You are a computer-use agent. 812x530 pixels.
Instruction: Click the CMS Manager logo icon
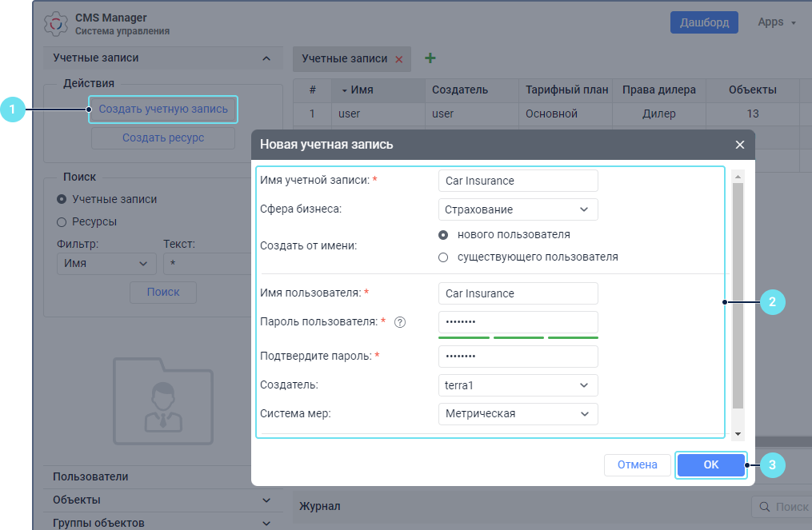(x=55, y=24)
